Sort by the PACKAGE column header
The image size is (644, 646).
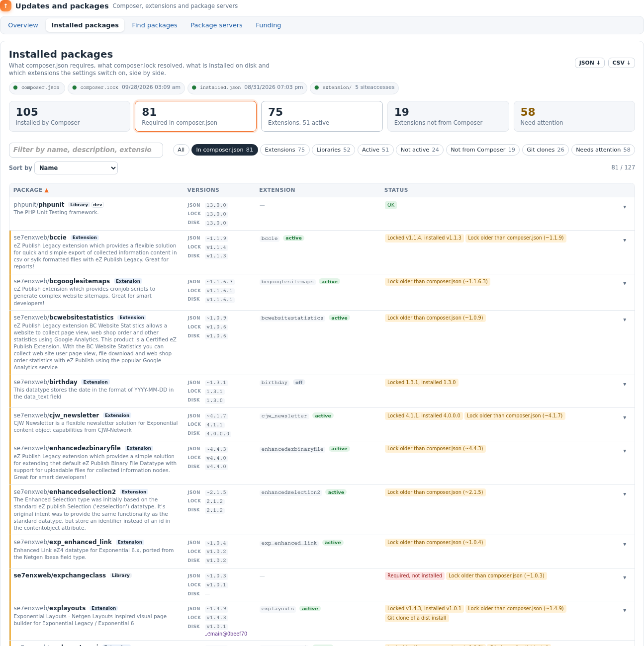[x=31, y=190]
